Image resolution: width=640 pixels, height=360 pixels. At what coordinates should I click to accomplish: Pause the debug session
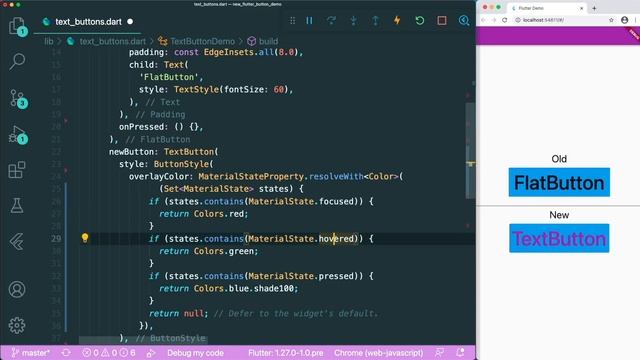point(309,20)
